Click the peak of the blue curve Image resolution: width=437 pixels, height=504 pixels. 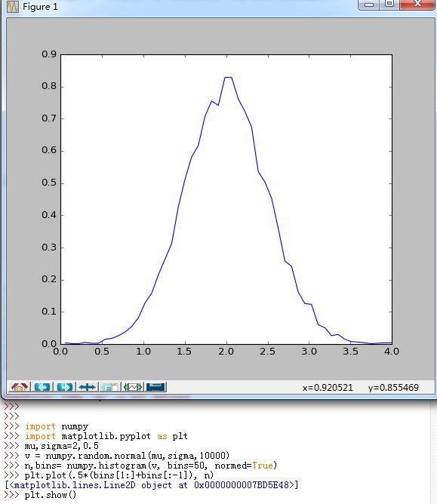[228, 77]
